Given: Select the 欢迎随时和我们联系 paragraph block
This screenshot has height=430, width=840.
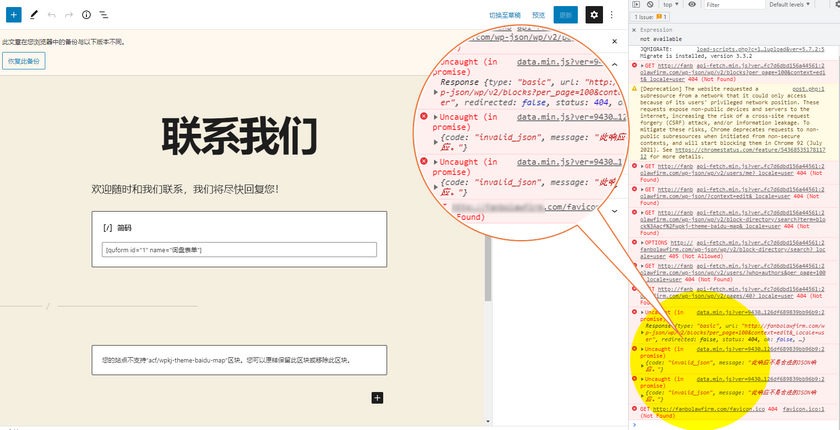Looking at the screenshot, I should point(185,189).
